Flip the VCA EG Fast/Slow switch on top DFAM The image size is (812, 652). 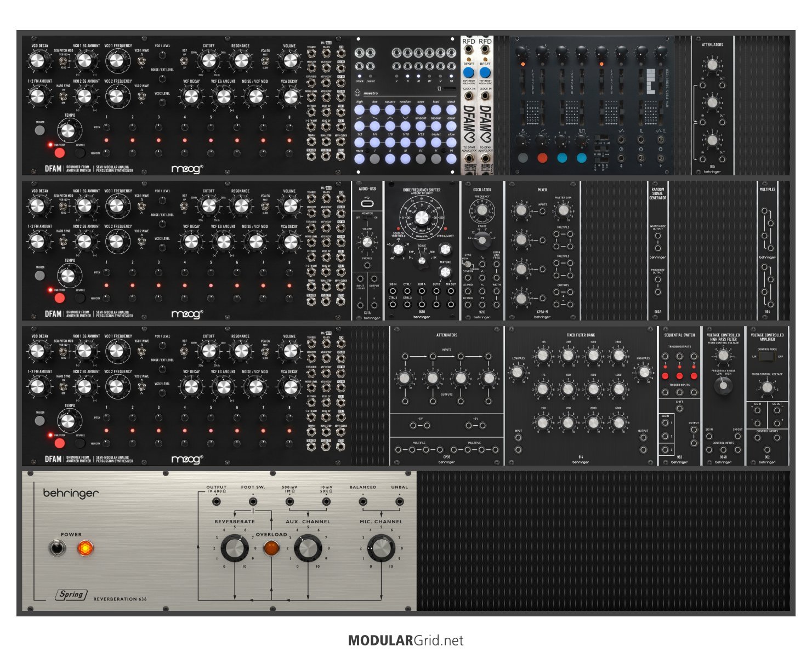coord(265,60)
